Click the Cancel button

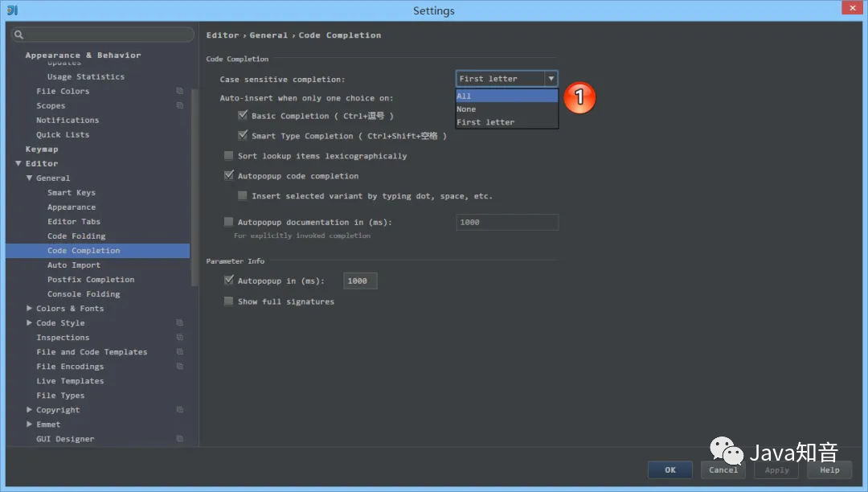pyautogui.click(x=723, y=469)
